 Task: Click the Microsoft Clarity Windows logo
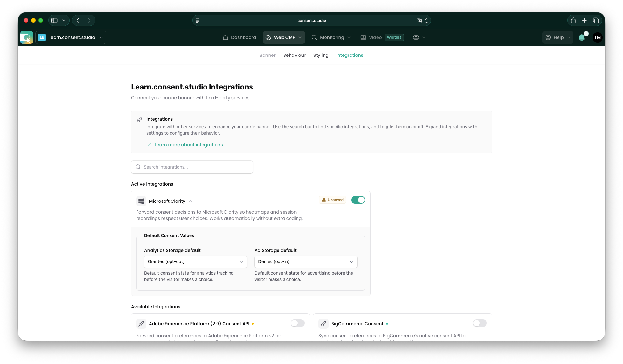click(141, 201)
